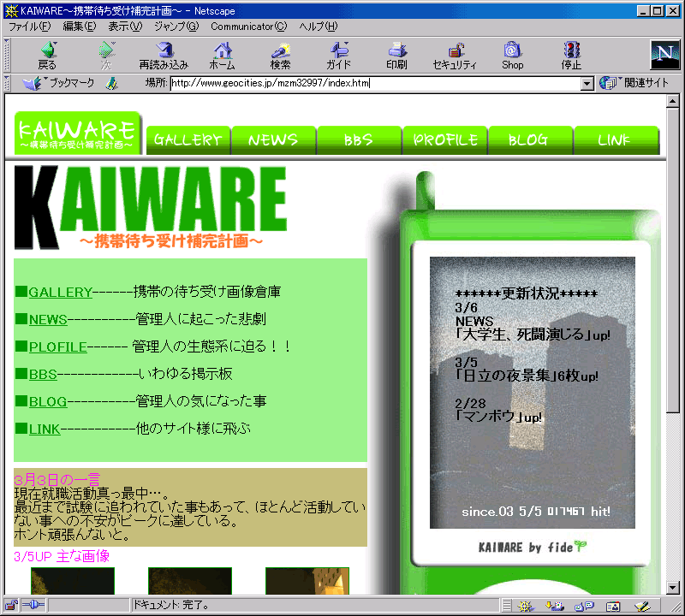The image size is (685, 616).
Task: Click the Back (戻る) toolbar icon
Action: [x=48, y=56]
